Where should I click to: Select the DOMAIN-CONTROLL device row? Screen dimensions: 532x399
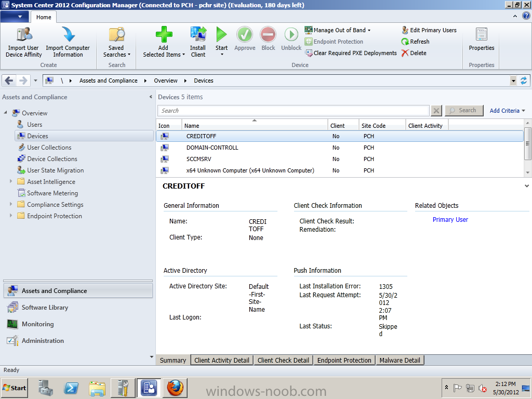[x=340, y=148]
